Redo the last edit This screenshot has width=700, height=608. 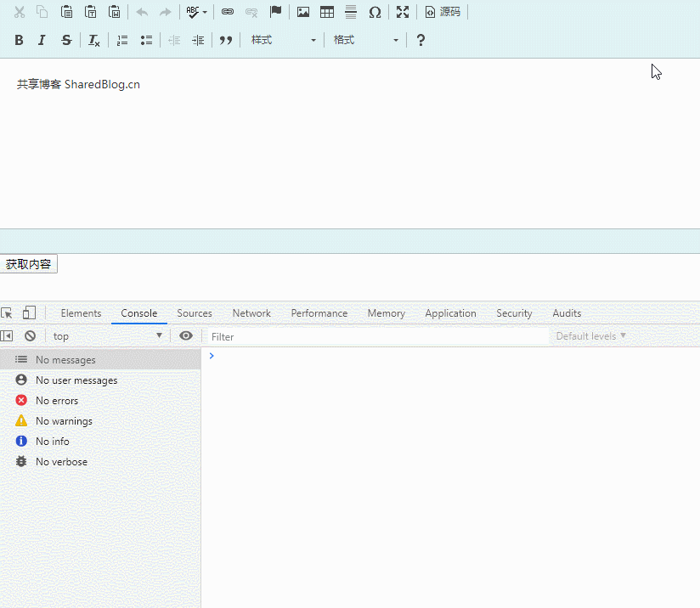(x=166, y=12)
